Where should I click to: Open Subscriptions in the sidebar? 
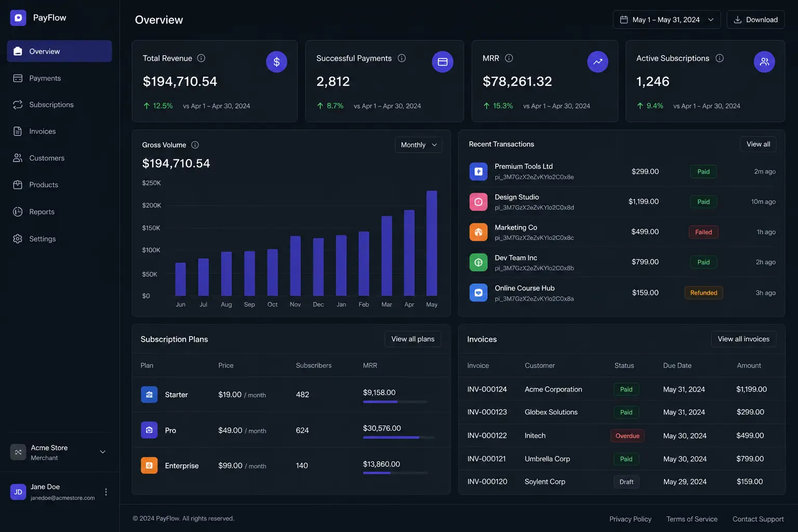59,104
